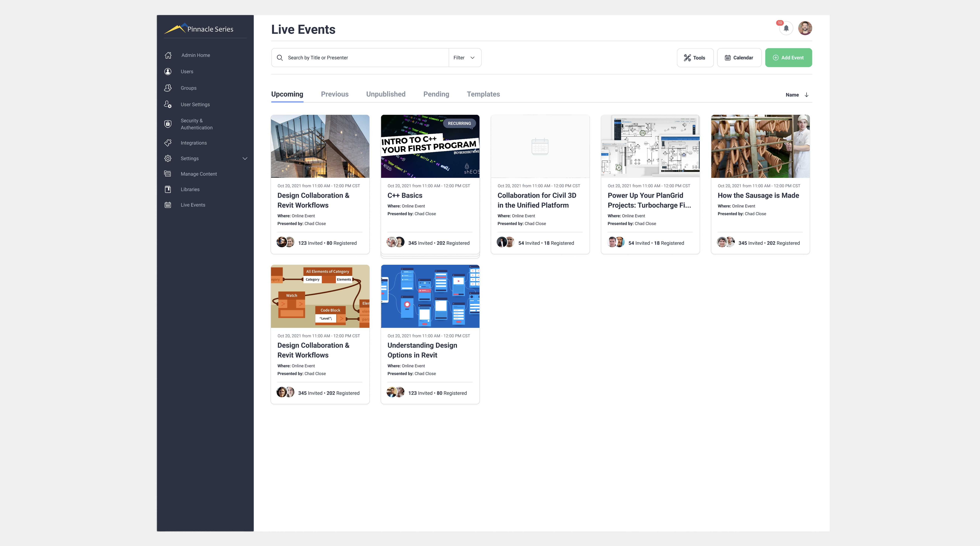Open the floor plan thumbnail of PlanGrid card
980x546 pixels.
coord(650,146)
